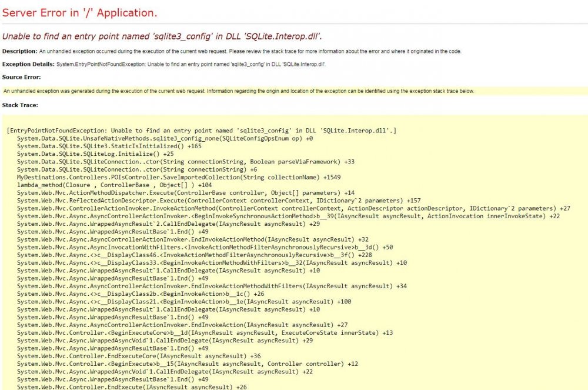Click the 'WrappedAsyncVoid`1.CallEndDelegate' line ending +22
The width and height of the screenshot is (588, 390).
tap(165, 372)
